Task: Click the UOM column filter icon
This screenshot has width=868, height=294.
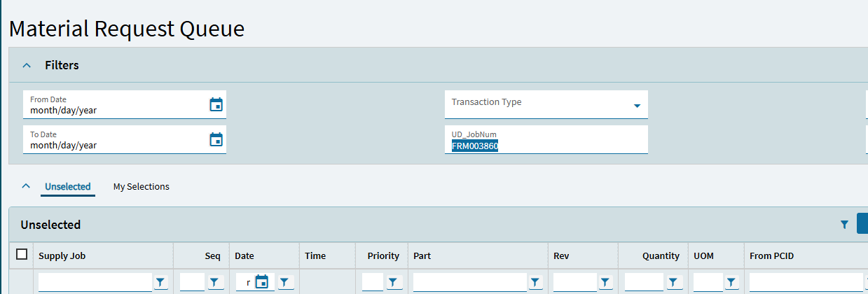Action: tap(731, 282)
